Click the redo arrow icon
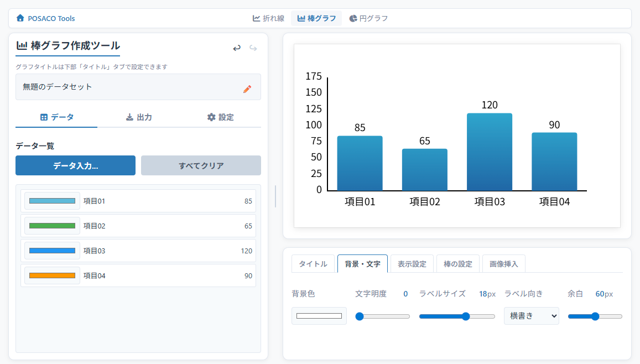 [253, 48]
